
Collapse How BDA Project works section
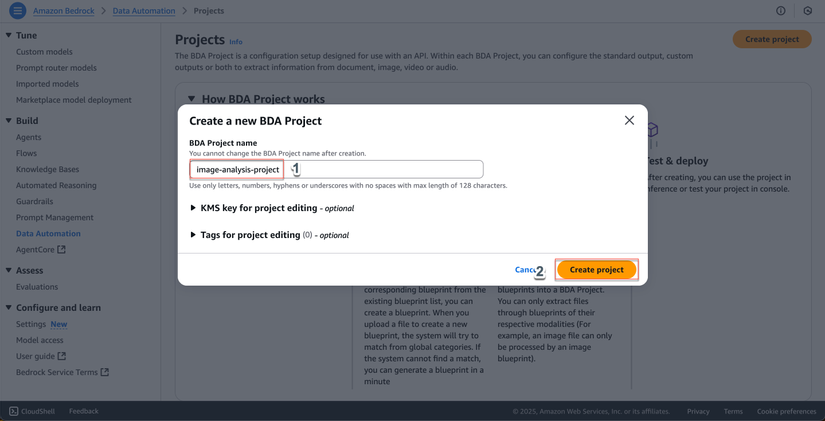(191, 99)
